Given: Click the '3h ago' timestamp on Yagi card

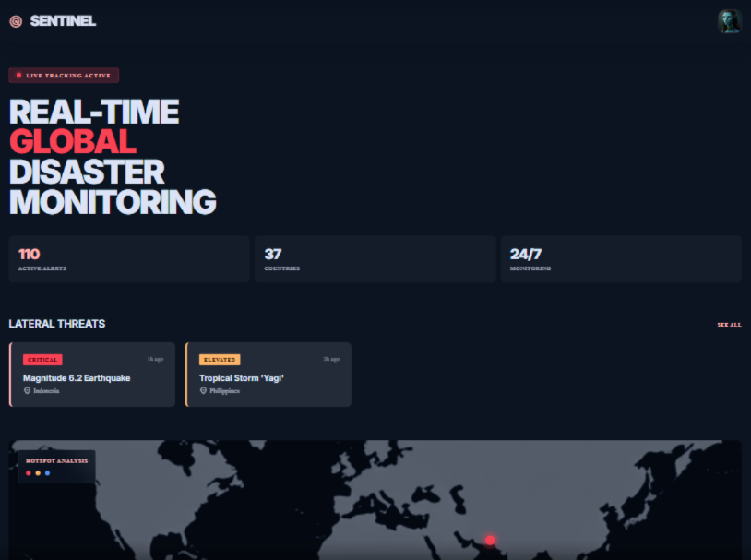Looking at the screenshot, I should pos(331,359).
